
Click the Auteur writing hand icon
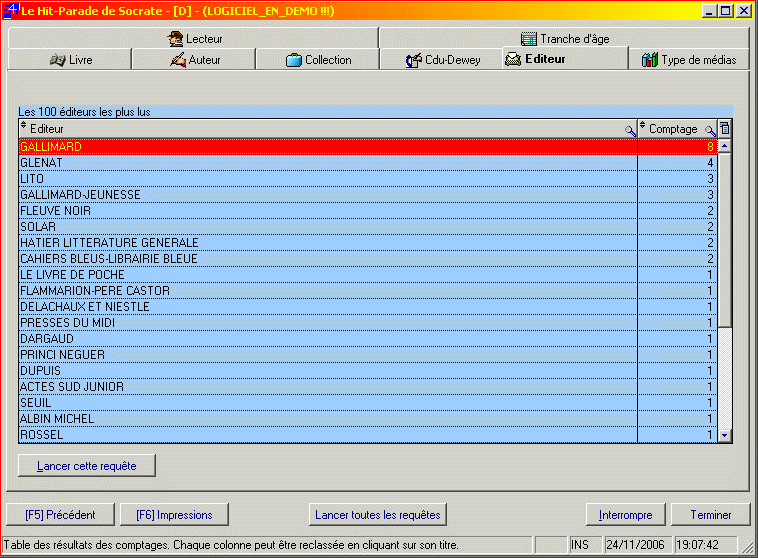click(178, 60)
